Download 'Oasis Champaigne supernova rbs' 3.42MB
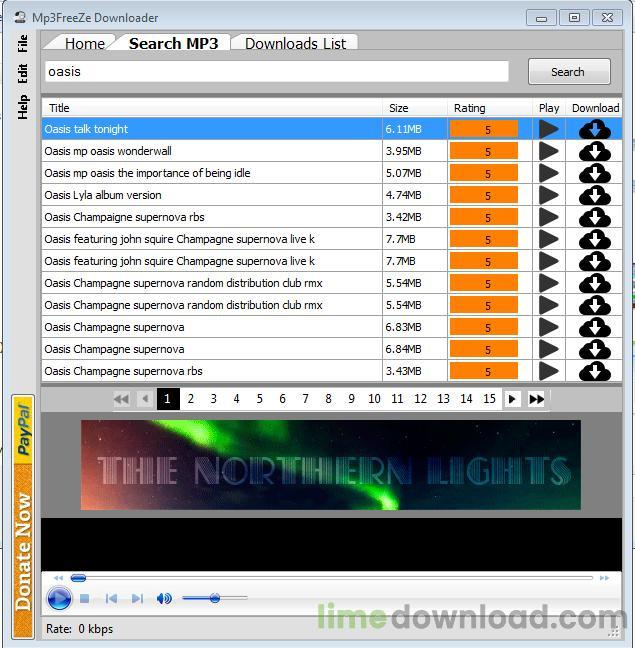The width and height of the screenshot is (635, 648). 595,217
